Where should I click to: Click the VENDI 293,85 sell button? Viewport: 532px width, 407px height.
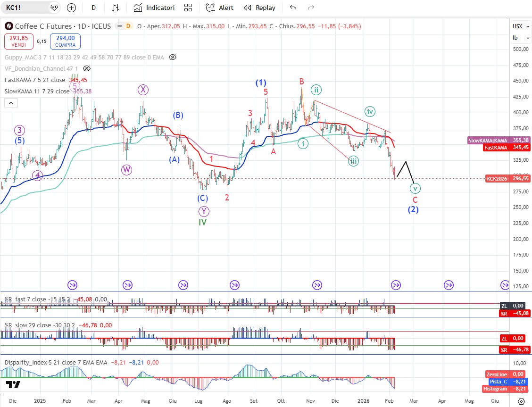(x=19, y=42)
